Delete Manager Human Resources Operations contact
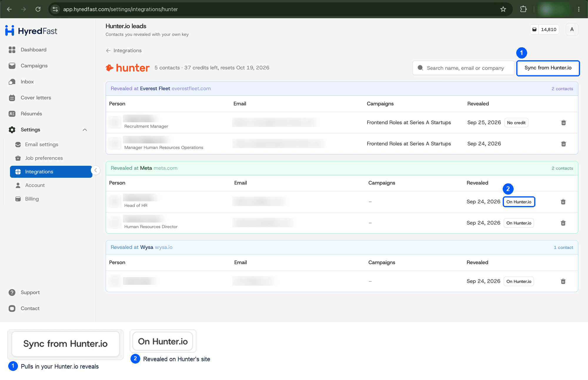Image resolution: width=588 pixels, height=380 pixels. pyautogui.click(x=564, y=144)
